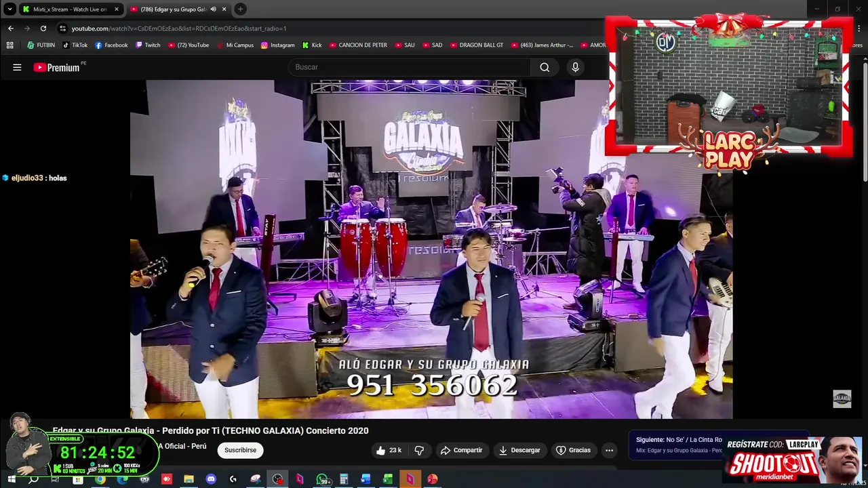The width and height of the screenshot is (868, 488).
Task: Launch Microsoft Edge from taskbar
Action: tap(122, 479)
